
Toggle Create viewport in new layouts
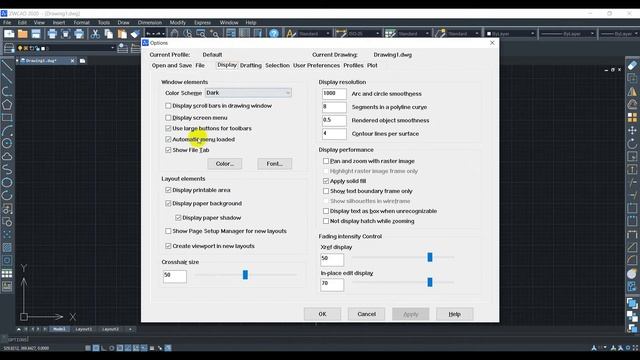pos(168,246)
